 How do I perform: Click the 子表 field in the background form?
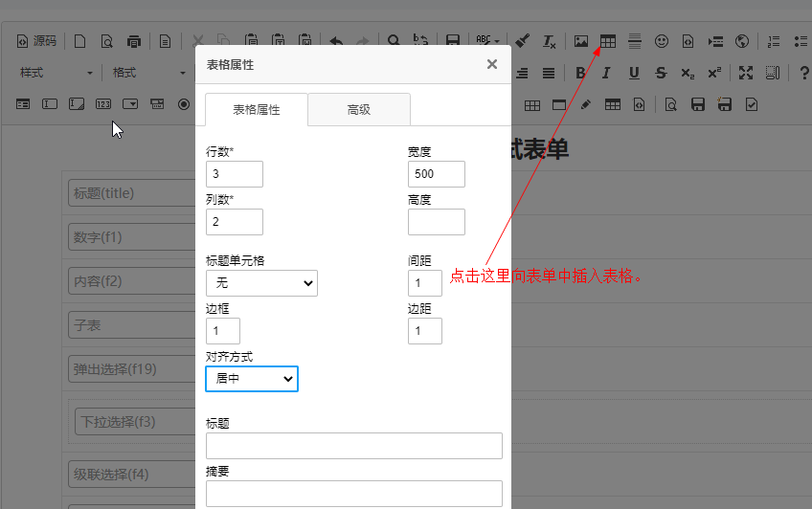pyautogui.click(x=131, y=325)
